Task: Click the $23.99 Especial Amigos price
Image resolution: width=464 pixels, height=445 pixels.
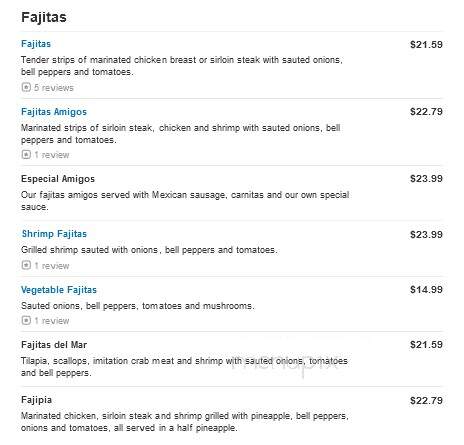Action: click(x=426, y=179)
